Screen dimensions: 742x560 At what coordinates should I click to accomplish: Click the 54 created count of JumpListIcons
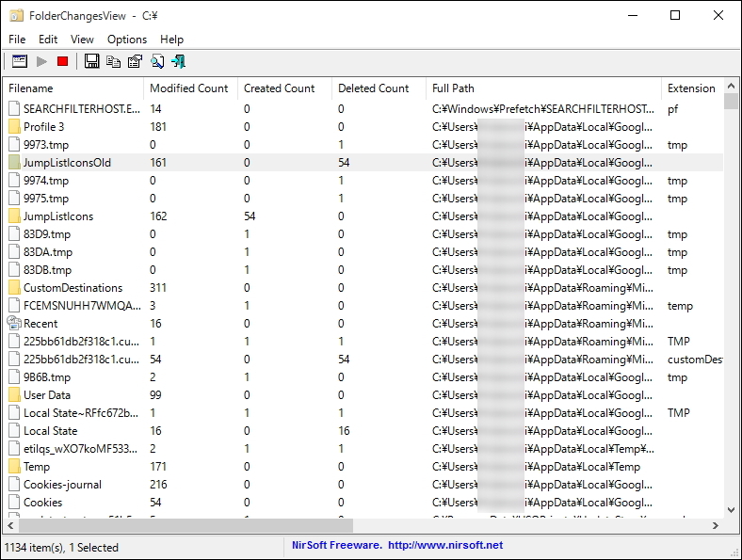250,216
